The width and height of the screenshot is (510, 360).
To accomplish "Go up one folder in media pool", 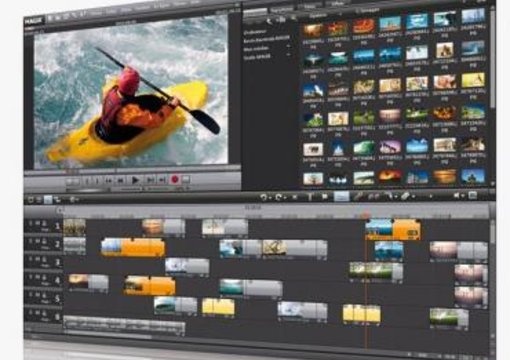I will [x=282, y=21].
